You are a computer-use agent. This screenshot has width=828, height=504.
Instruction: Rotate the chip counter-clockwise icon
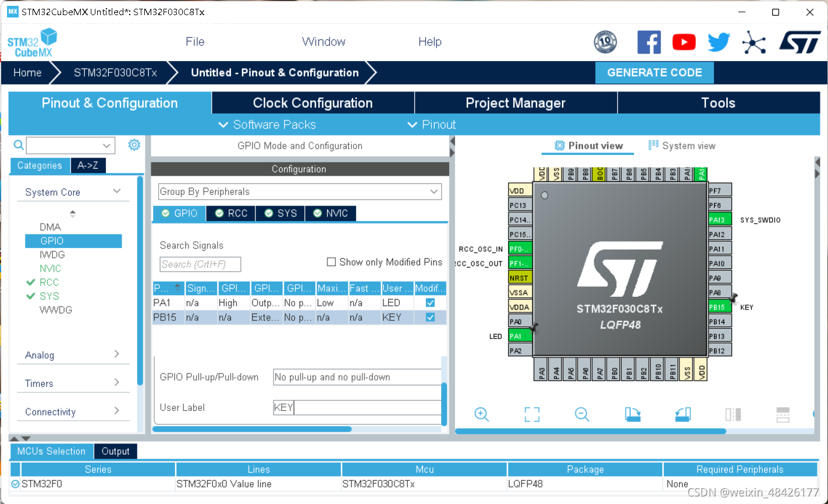683,414
